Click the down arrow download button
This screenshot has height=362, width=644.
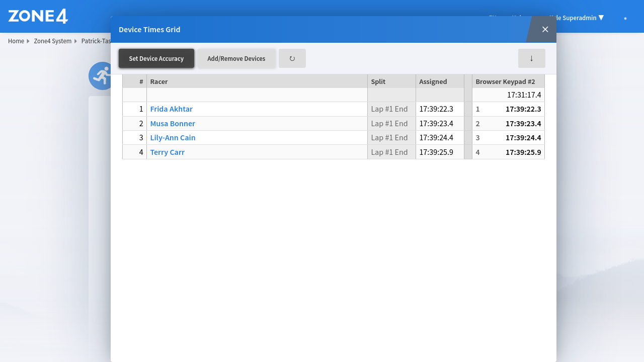click(531, 58)
